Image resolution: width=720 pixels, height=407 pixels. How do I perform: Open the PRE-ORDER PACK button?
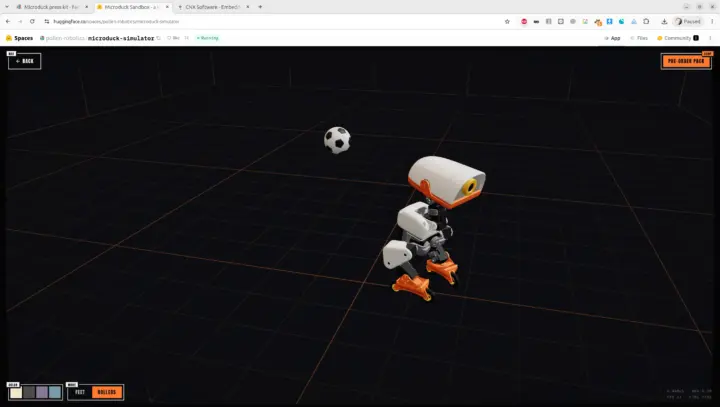click(x=686, y=61)
